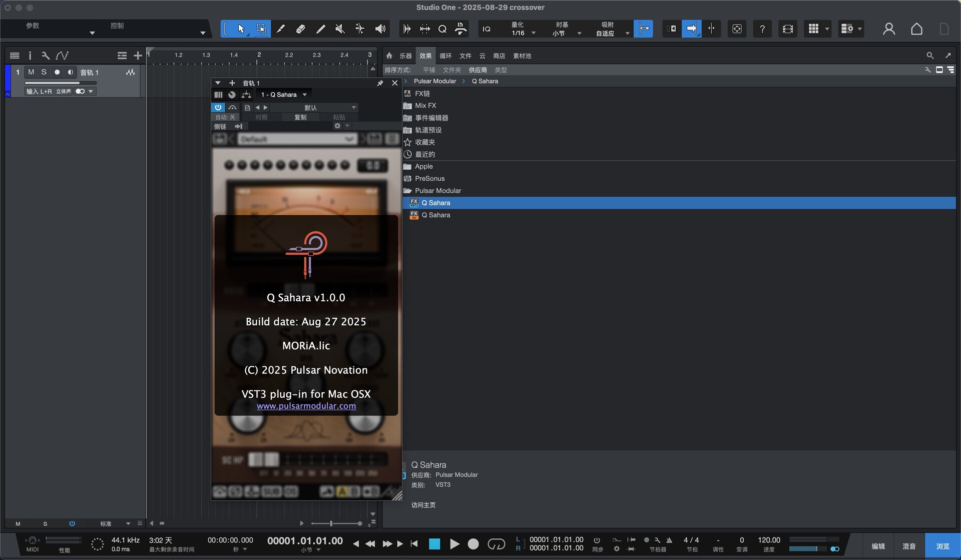The image size is (961, 560).
Task: Open the plugin preset 默认 dropdown
Action: pos(314,108)
